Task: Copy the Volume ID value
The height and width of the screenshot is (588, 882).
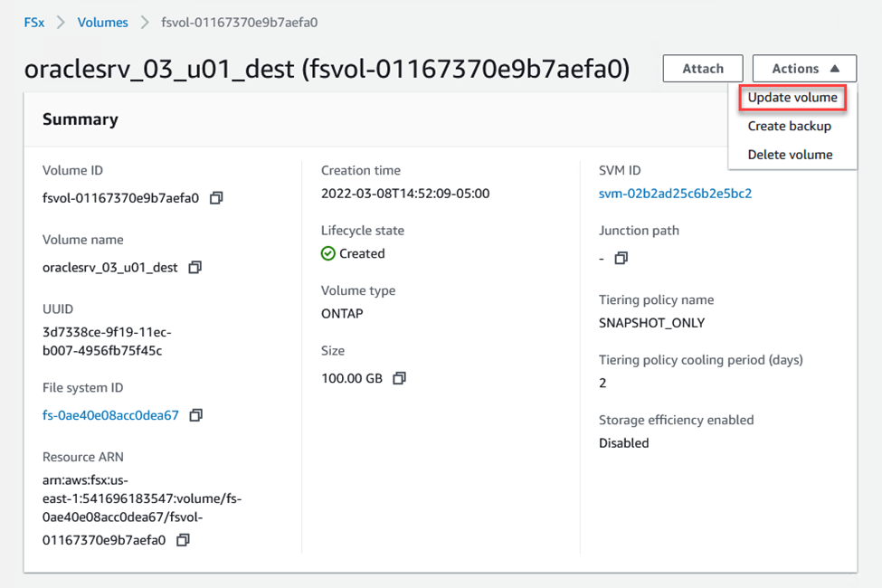Action: [216, 198]
